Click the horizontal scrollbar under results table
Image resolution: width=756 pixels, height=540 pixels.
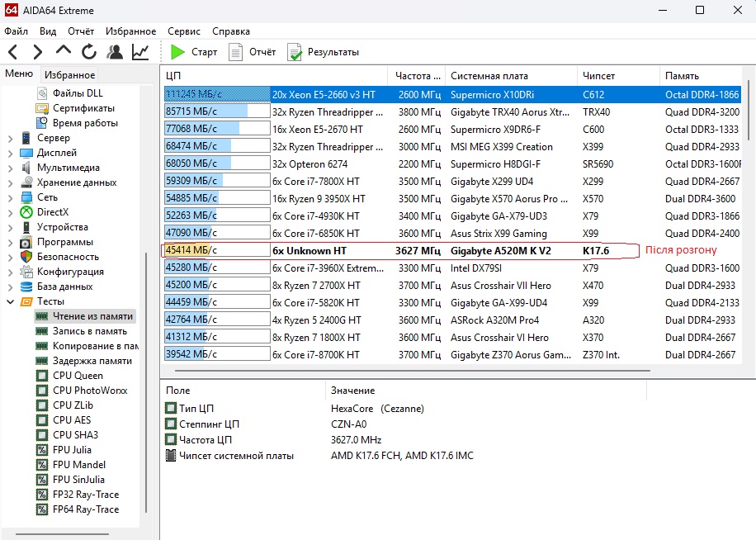412,371
